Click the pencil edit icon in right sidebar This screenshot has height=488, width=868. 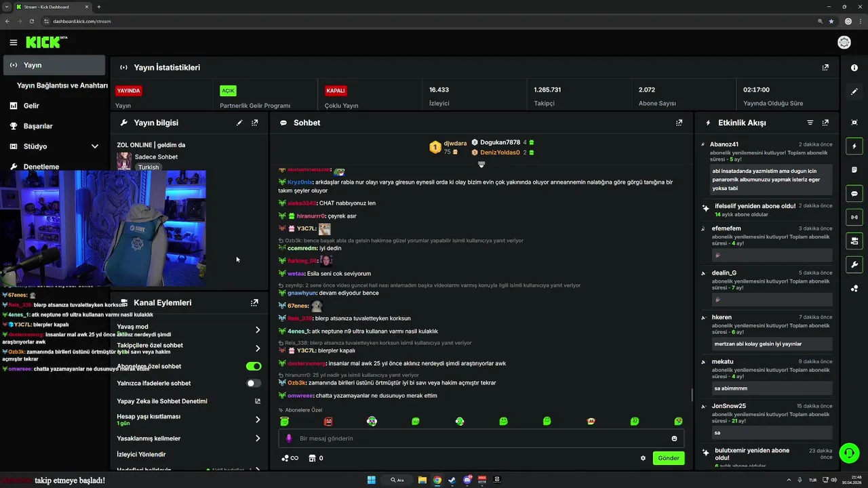pyautogui.click(x=854, y=91)
